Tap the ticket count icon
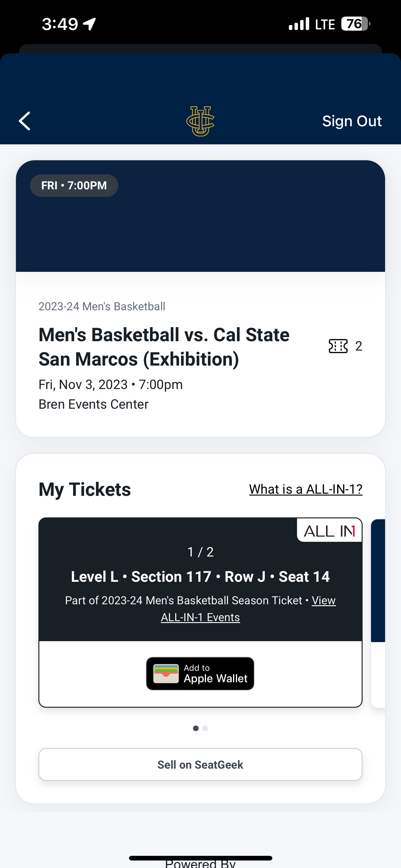Viewport: 401px width, 868px height. 338,346
